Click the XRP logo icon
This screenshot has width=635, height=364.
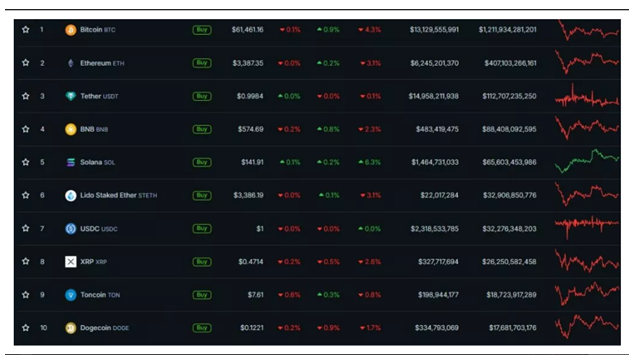pyautogui.click(x=70, y=262)
